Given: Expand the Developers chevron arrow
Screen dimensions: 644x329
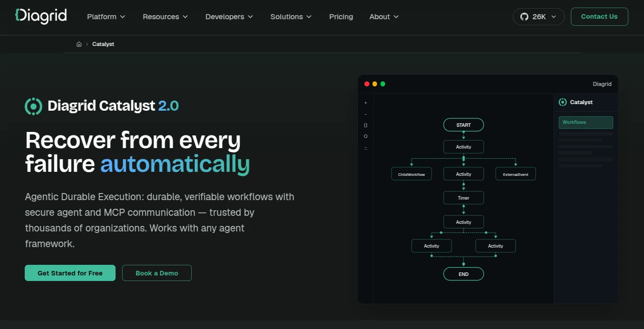Looking at the screenshot, I should point(250,17).
